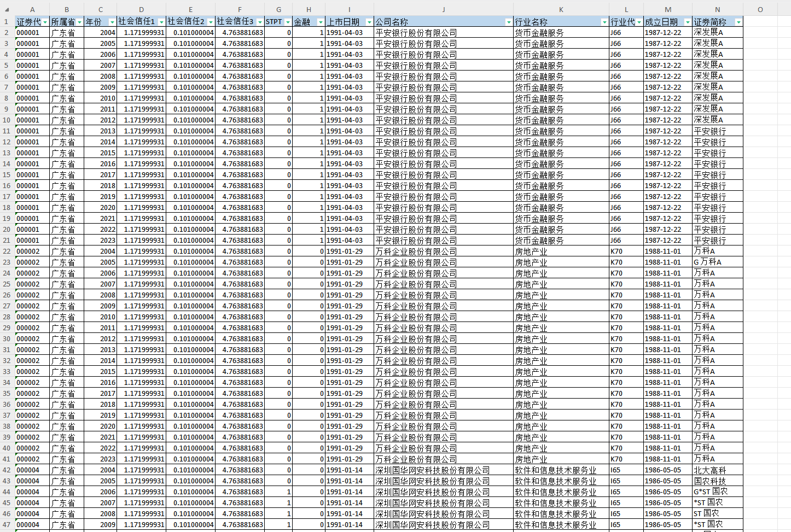This screenshot has width=791, height=532.
Task: Expand the 社会信任3 filter arrow
Action: coord(260,22)
